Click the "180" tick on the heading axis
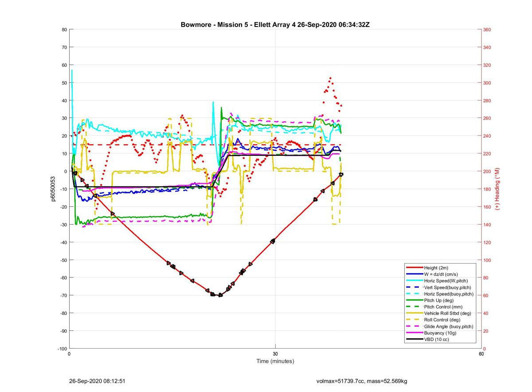The image size is (532, 392). [488, 189]
